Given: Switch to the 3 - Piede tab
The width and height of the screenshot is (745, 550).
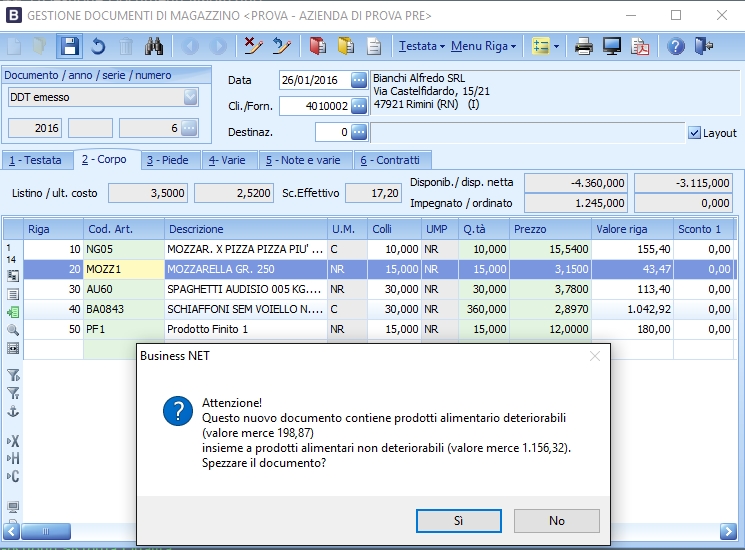Looking at the screenshot, I should (167, 160).
